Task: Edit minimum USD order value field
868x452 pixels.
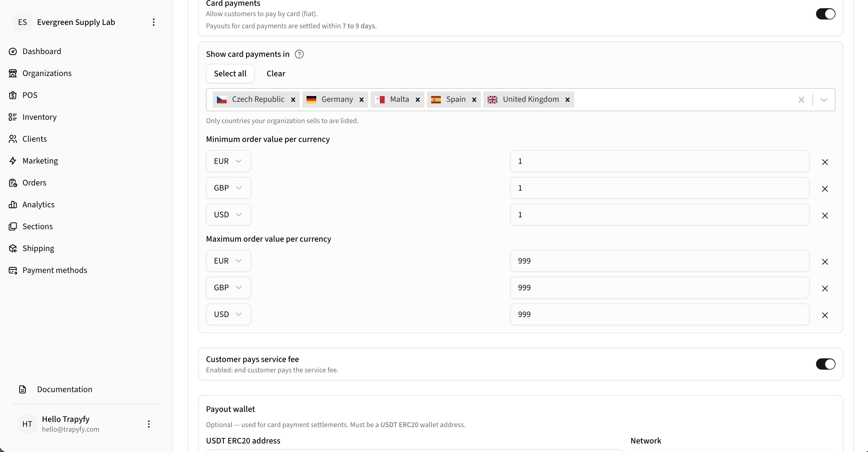Action: [659, 214]
